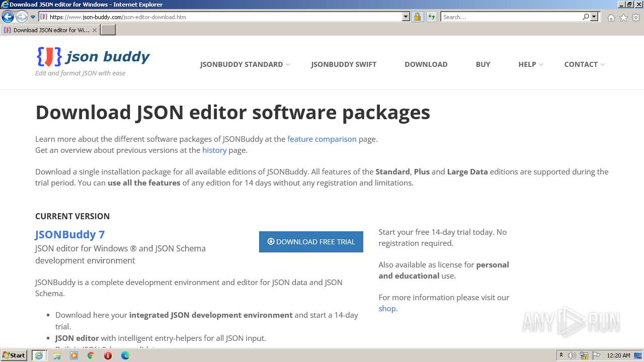Show hidden system tray icons

click(561, 355)
